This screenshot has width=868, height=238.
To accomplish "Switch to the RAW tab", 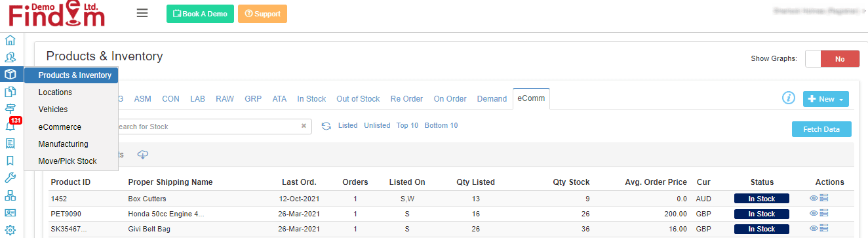I will click(225, 99).
